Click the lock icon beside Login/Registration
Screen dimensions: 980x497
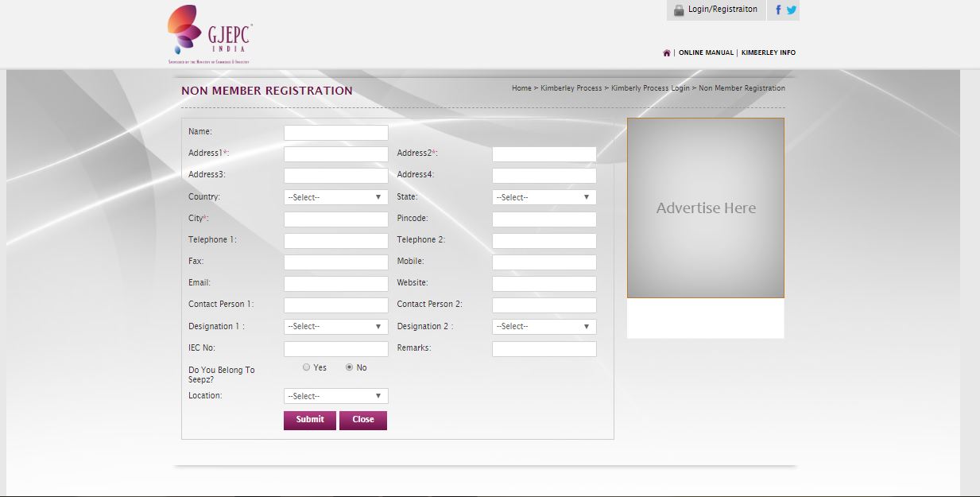coord(679,10)
